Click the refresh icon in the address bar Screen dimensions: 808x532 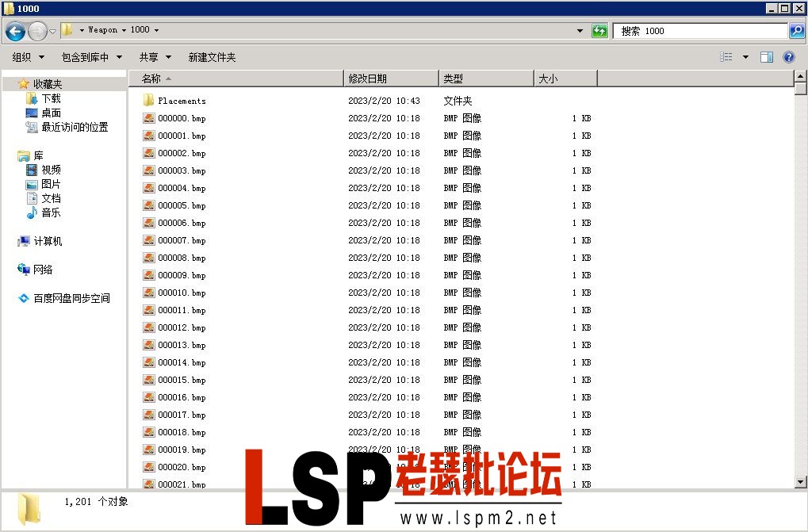click(600, 30)
